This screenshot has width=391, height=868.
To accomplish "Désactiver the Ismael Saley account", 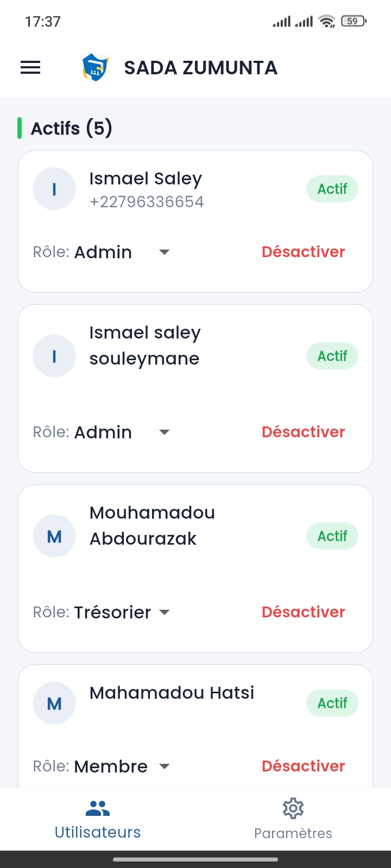I will 303,252.
